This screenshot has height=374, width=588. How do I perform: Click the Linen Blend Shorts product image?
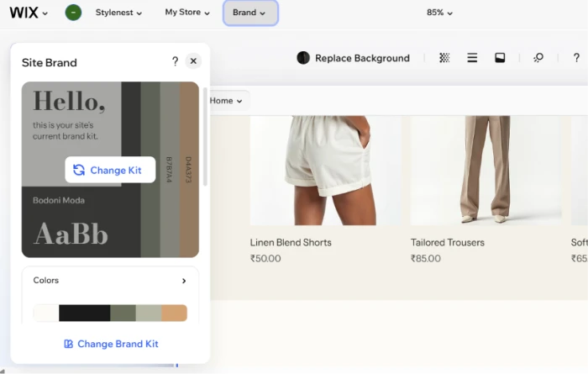[326, 171]
